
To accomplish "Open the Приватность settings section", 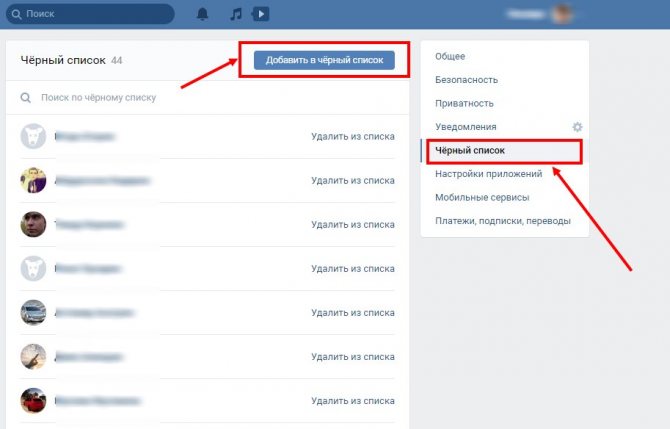I will click(464, 103).
